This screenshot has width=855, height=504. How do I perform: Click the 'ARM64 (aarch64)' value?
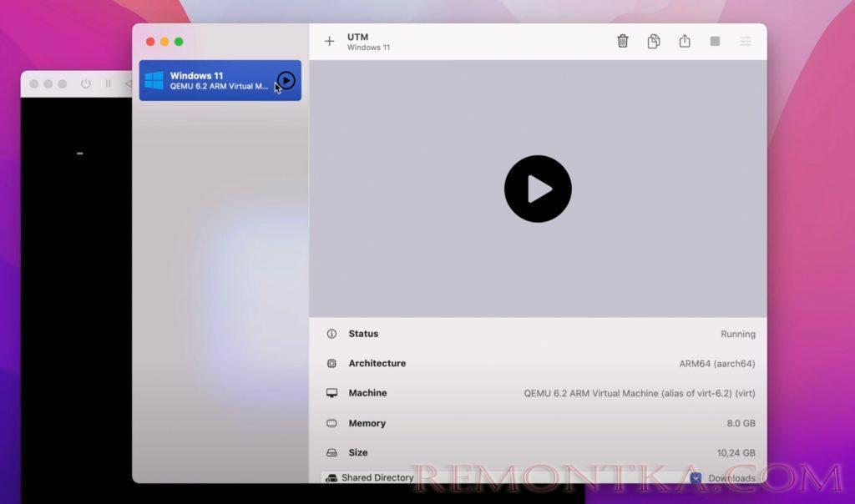pyautogui.click(x=717, y=364)
